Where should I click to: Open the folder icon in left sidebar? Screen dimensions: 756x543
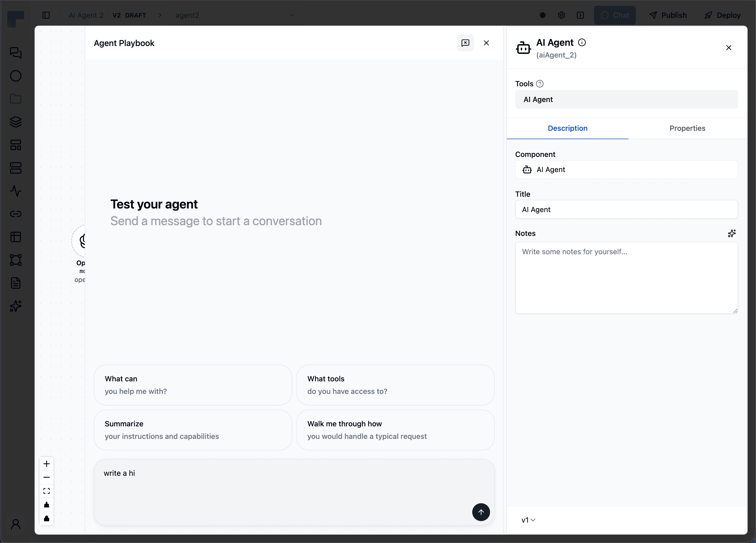coord(16,99)
